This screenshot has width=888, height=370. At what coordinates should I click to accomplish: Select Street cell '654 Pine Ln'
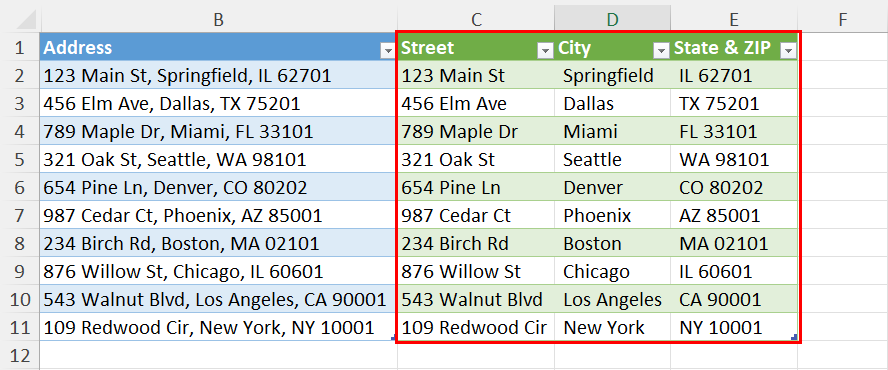(x=476, y=187)
